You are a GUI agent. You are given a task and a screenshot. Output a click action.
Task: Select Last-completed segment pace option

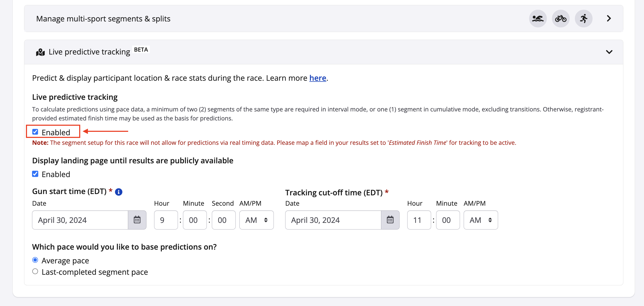click(x=35, y=272)
